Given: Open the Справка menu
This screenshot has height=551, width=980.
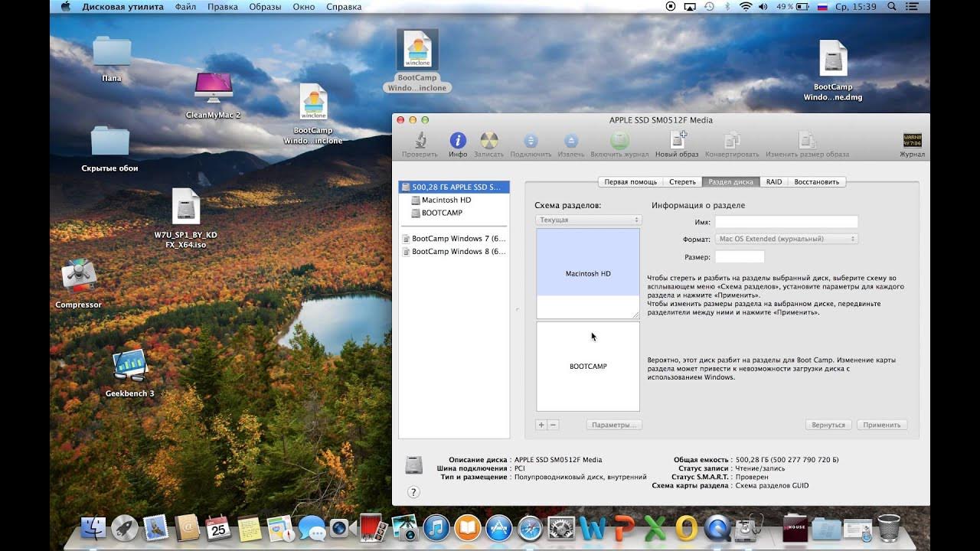Looking at the screenshot, I should (x=344, y=6).
